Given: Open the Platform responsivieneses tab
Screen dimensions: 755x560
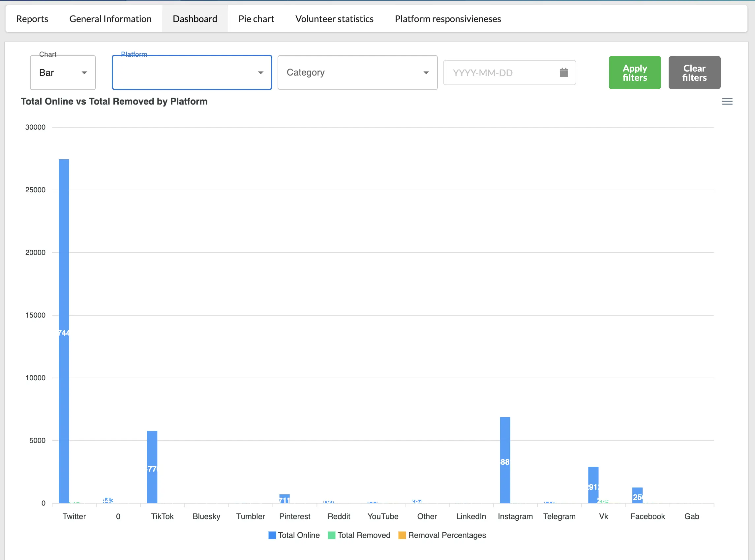Looking at the screenshot, I should pos(448,19).
